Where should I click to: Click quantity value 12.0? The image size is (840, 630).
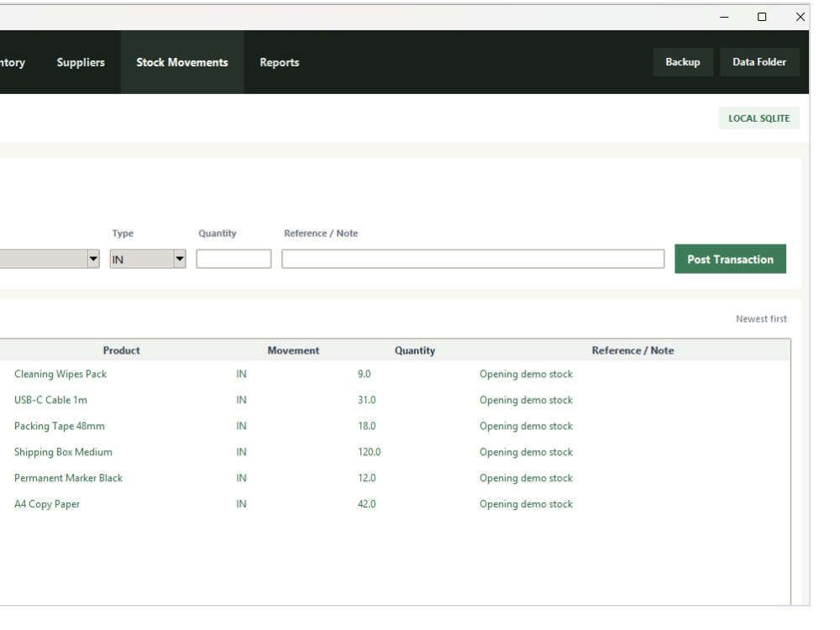(x=367, y=478)
